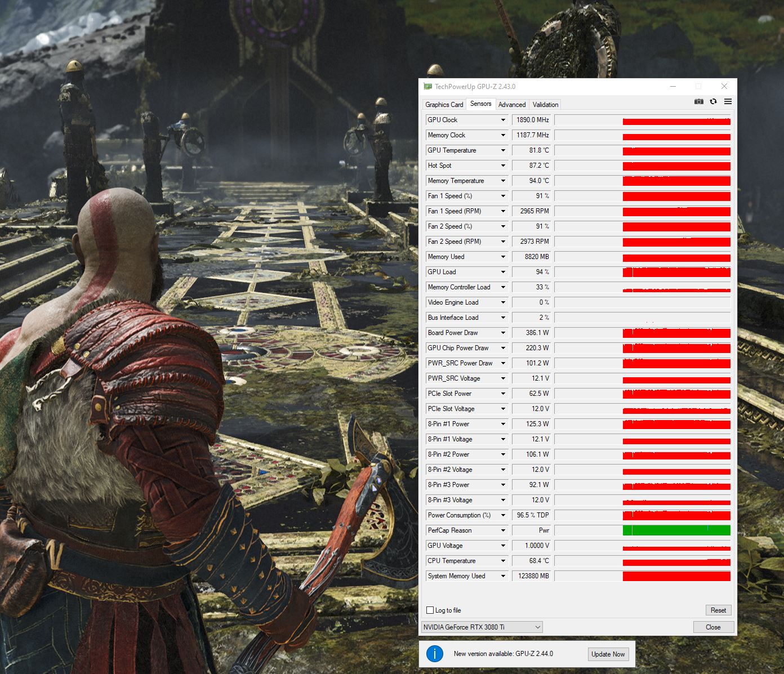Click the 68.4 °C CPU Temperature value
This screenshot has width=784, height=674.
531,561
